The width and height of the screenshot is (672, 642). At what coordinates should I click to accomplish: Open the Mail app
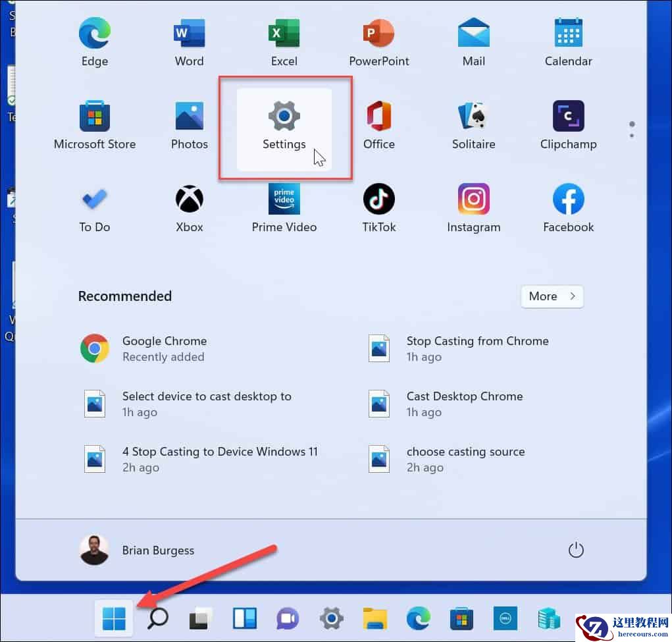[x=473, y=41]
